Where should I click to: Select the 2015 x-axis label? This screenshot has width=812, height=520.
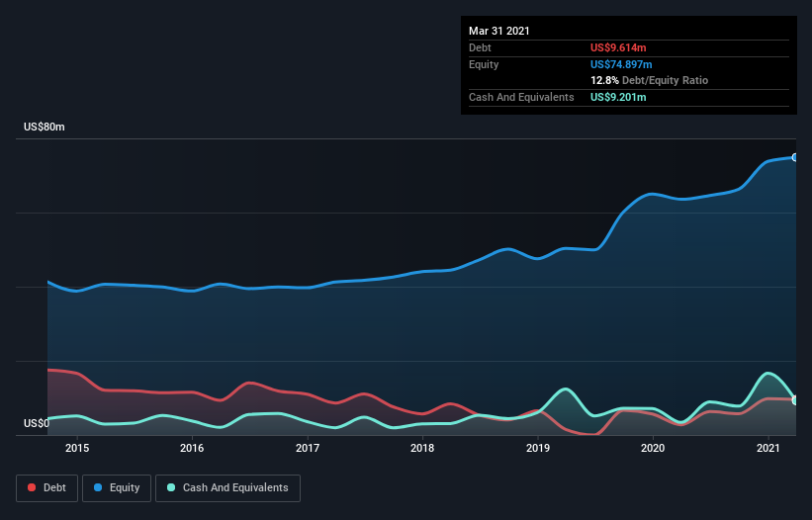point(76,448)
